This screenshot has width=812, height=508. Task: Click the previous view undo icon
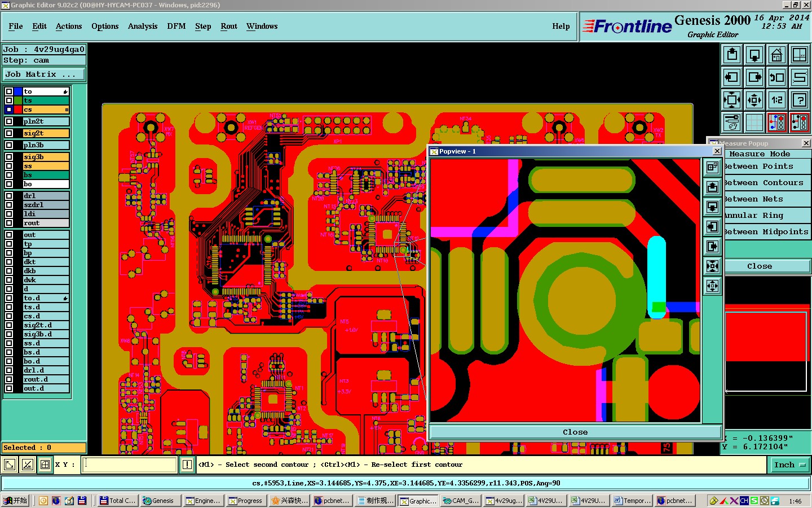pos(777,77)
